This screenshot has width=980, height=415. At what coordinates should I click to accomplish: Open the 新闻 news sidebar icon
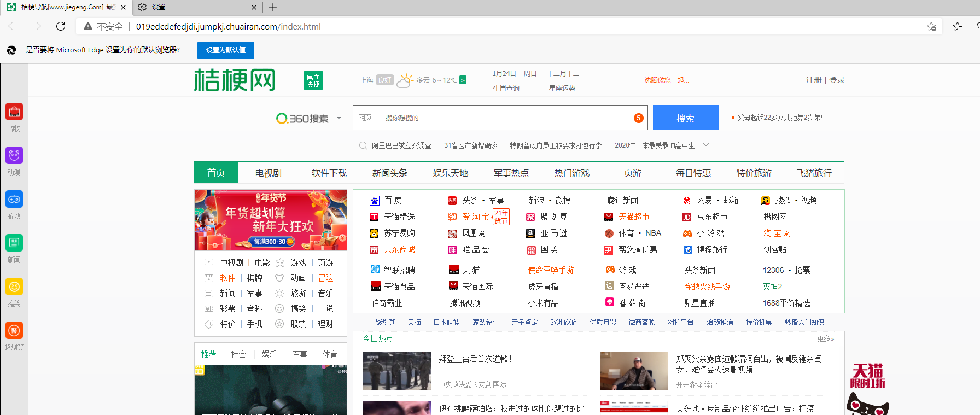click(x=14, y=243)
